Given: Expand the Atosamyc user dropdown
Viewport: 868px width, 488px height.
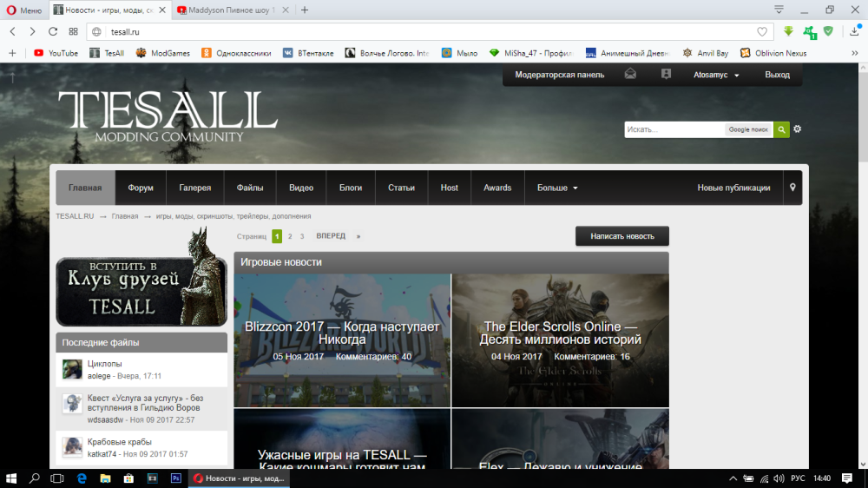Looking at the screenshot, I should pos(716,75).
